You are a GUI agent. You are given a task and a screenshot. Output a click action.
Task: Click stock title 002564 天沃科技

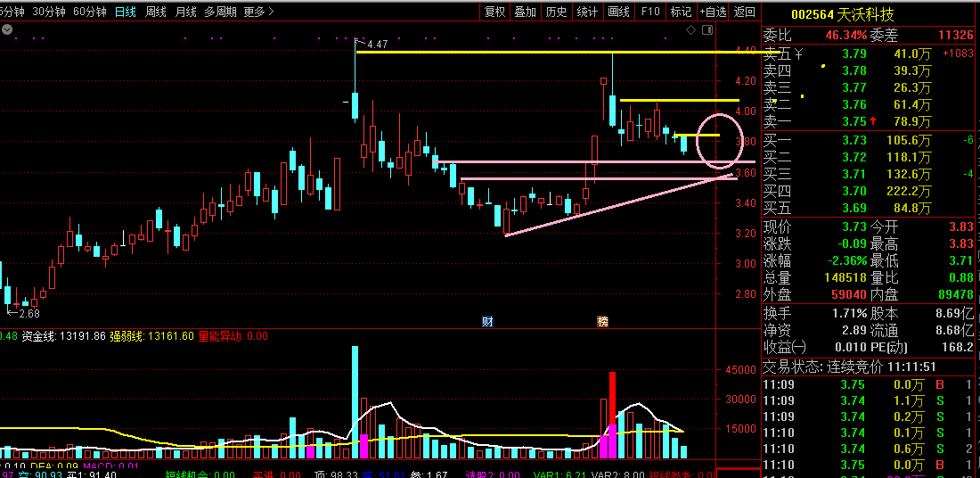pos(843,14)
